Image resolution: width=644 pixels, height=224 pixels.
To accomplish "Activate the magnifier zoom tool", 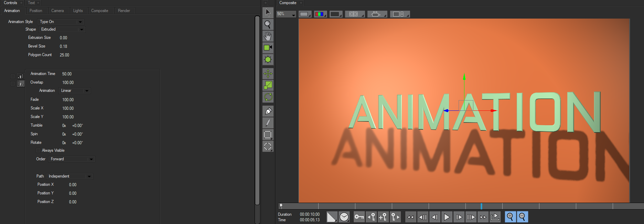I will click(268, 24).
